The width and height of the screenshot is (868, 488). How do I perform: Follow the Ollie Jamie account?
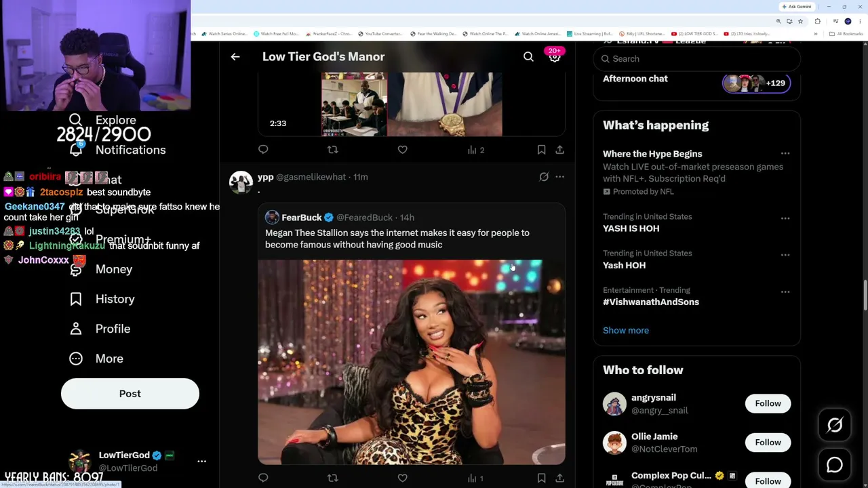tap(768, 443)
